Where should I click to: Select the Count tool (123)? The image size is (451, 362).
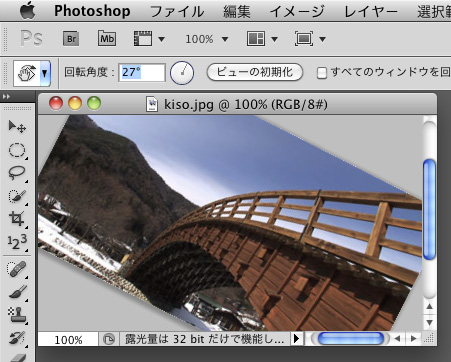[x=17, y=242]
